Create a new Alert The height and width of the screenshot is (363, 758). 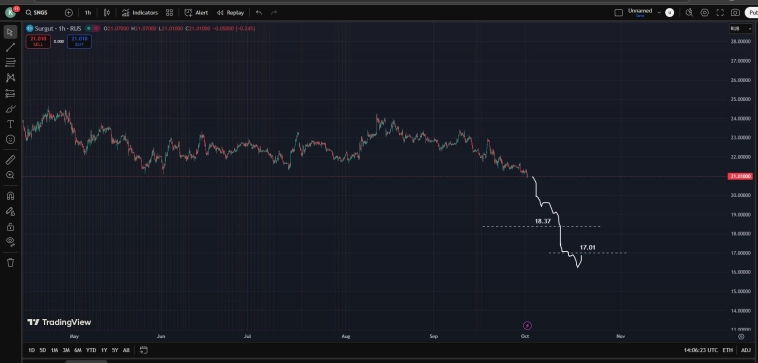(196, 13)
